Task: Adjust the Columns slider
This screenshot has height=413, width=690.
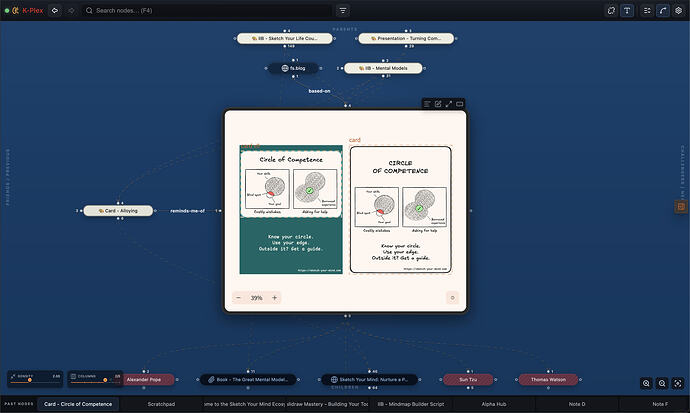Action: pyautogui.click(x=95, y=380)
